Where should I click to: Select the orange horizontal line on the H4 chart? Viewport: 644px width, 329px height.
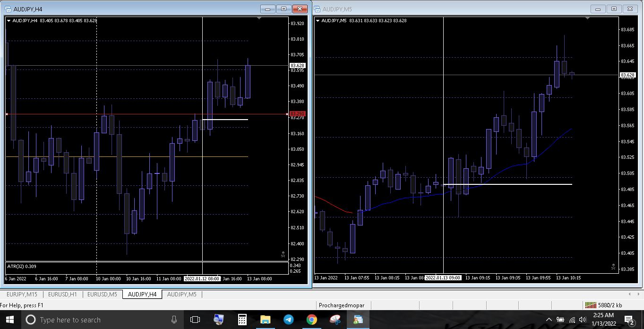[x=127, y=156]
